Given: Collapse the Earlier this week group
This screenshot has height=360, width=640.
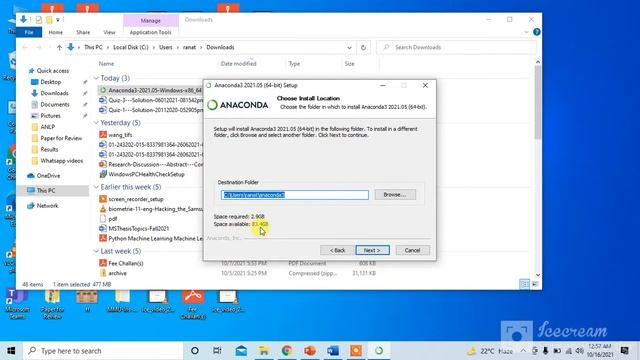Looking at the screenshot, I should pyautogui.click(x=96, y=187).
